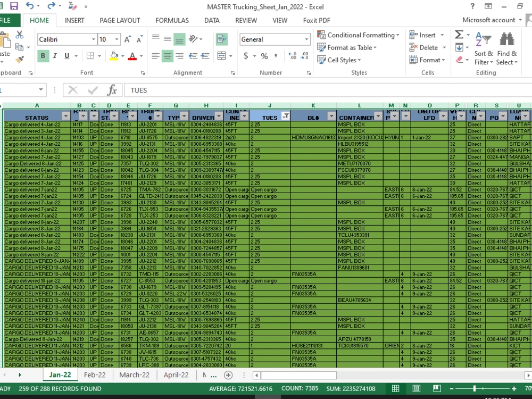Screen dimensions: 532x399
Task: Redo the last undone action
Action: coord(51,6)
